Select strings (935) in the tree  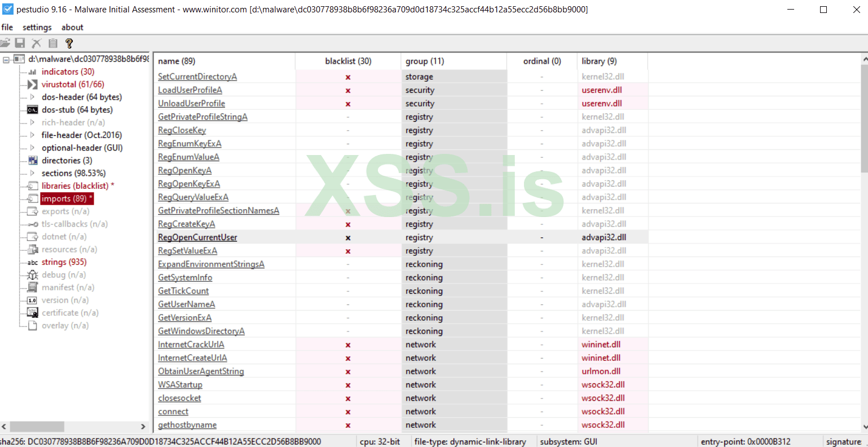[64, 262]
